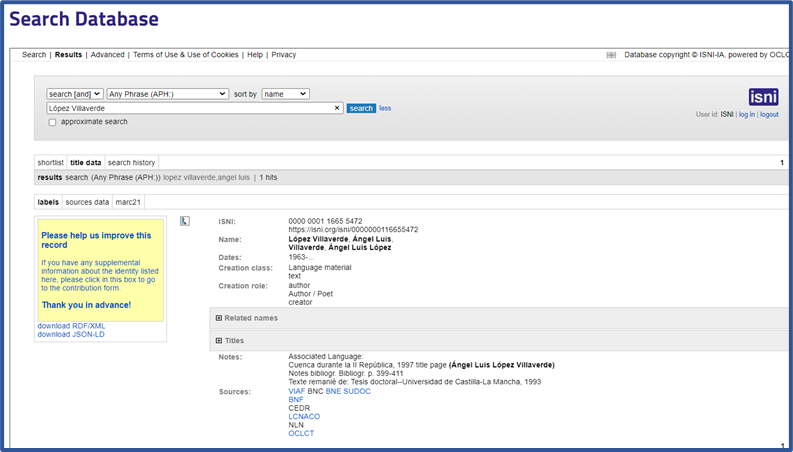Enable approximate search checkbox
793x452 pixels.
(53, 122)
